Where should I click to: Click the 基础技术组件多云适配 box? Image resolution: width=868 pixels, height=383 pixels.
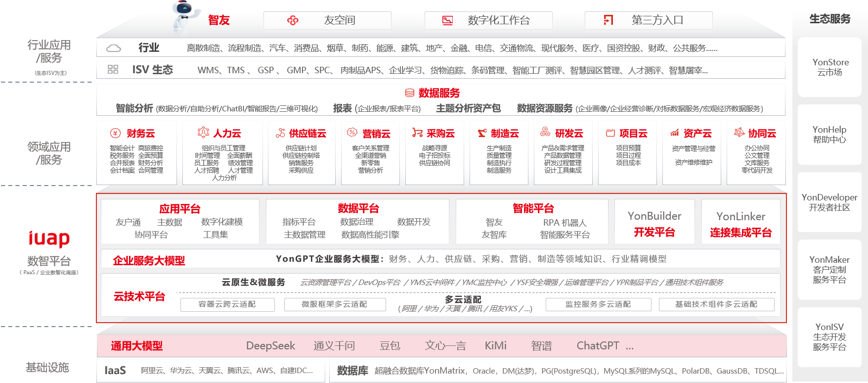point(716,304)
